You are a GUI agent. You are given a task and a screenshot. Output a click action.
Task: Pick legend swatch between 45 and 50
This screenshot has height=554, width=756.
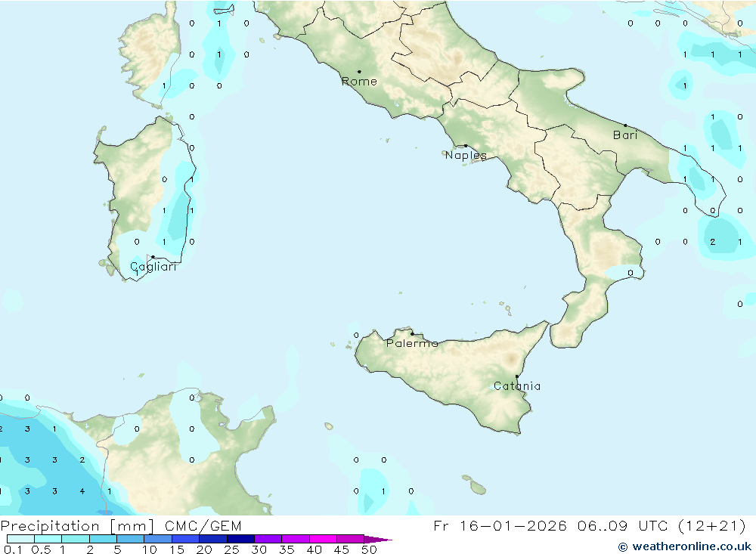coord(351,539)
